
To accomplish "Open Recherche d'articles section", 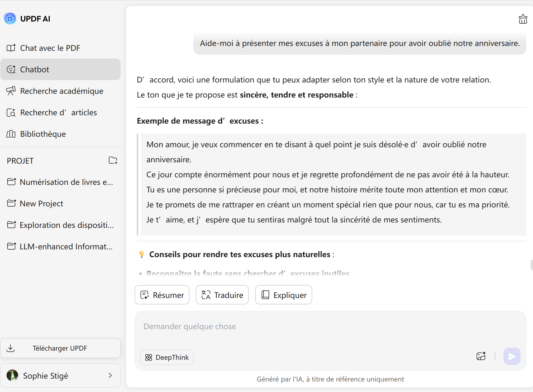I will pyautogui.click(x=58, y=113).
